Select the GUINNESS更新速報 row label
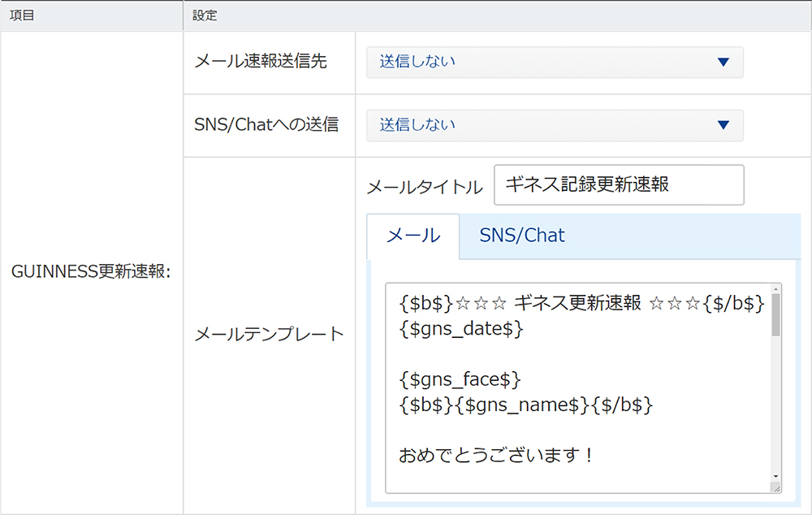The height and width of the screenshot is (515, 812). click(90, 272)
